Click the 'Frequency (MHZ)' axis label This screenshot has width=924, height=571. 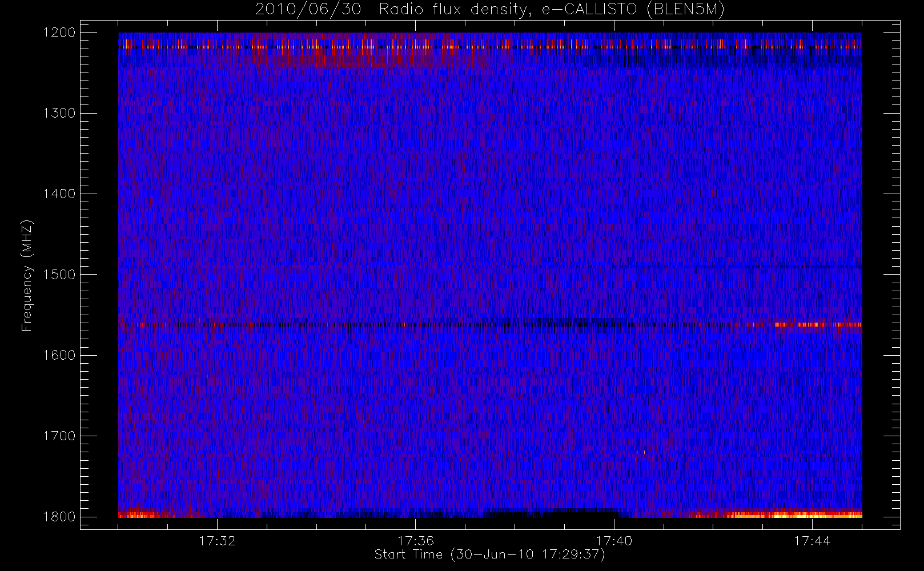pyautogui.click(x=27, y=275)
